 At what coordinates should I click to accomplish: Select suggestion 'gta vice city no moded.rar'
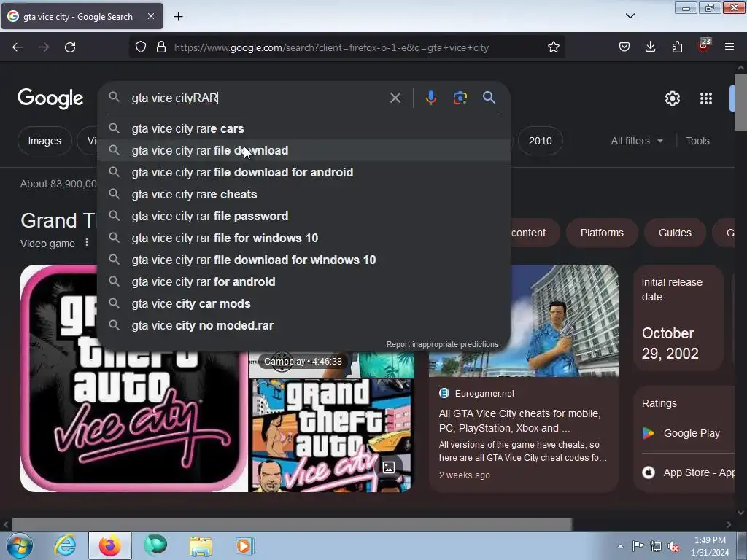click(304, 326)
